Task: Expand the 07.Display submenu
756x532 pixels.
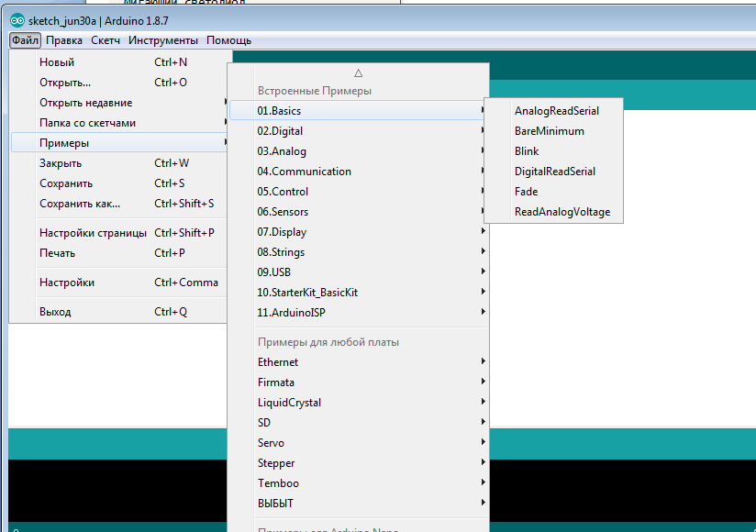Action: click(x=358, y=232)
